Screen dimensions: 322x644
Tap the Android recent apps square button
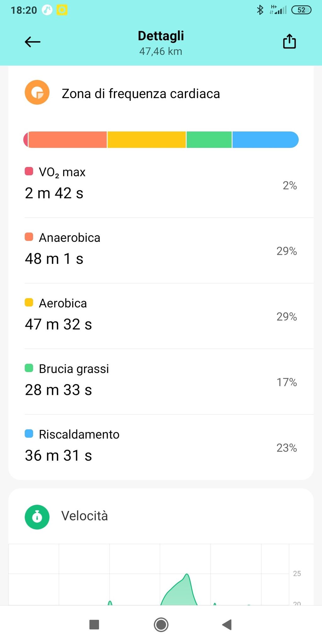[x=94, y=625]
